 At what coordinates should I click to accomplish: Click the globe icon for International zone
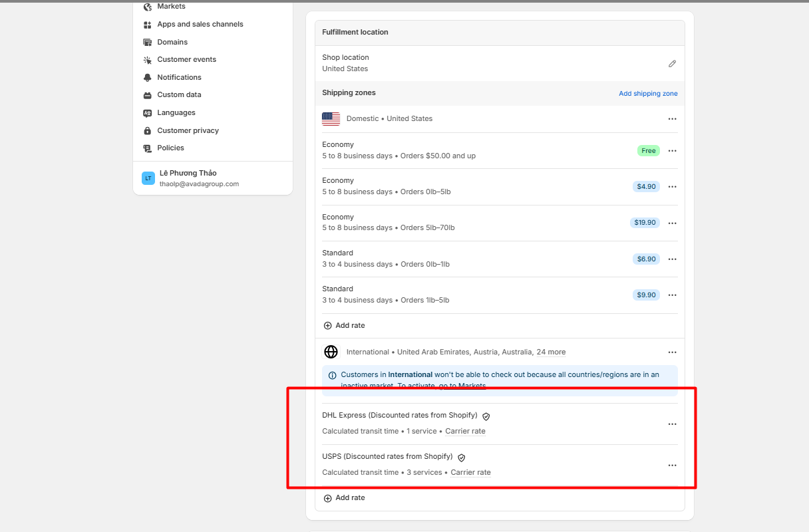(331, 352)
